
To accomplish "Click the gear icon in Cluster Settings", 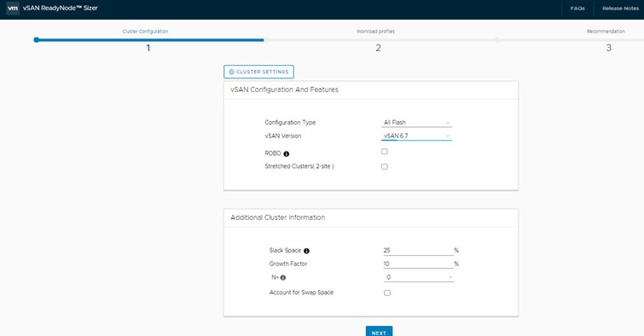I will coord(232,72).
